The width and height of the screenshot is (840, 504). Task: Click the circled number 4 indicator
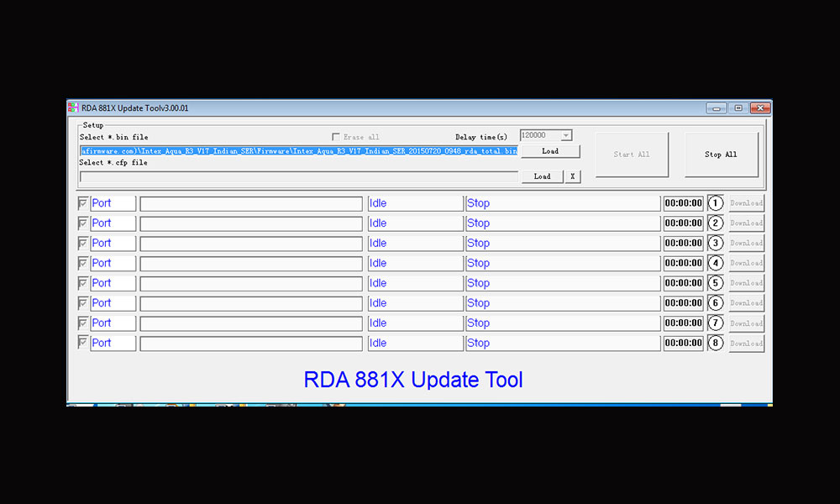715,263
